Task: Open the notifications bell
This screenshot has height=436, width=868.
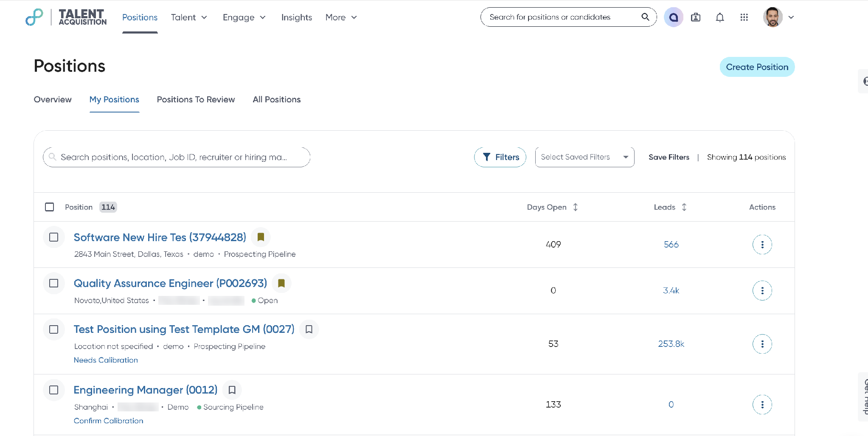Action: click(x=720, y=17)
